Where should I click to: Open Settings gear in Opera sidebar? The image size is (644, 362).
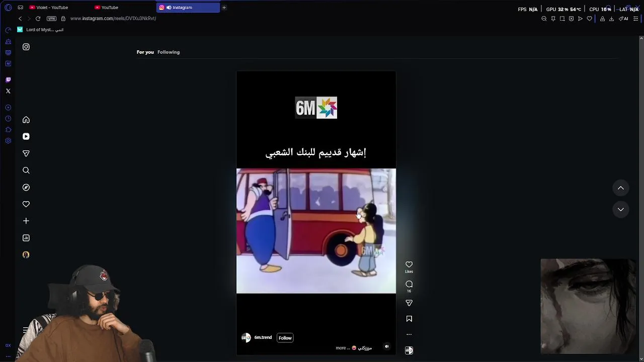[x=8, y=141]
